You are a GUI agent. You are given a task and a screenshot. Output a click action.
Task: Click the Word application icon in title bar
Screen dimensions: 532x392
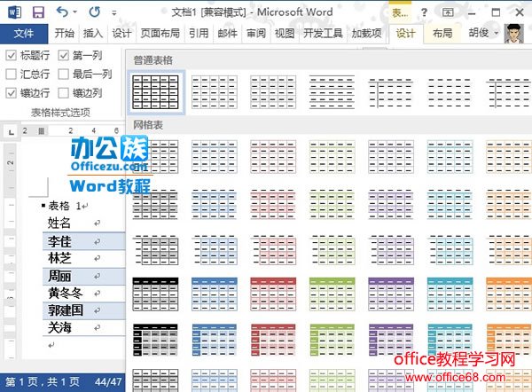14,12
